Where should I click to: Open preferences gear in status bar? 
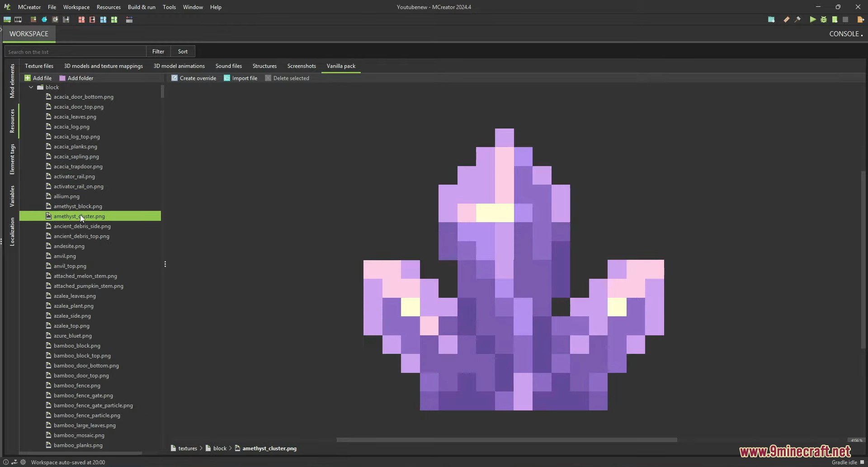23,462
